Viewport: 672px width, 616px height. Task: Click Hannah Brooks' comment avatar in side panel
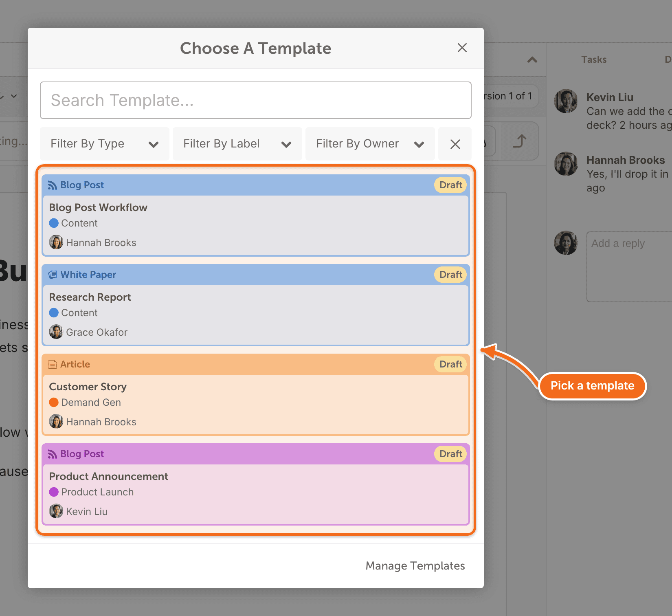tap(566, 164)
